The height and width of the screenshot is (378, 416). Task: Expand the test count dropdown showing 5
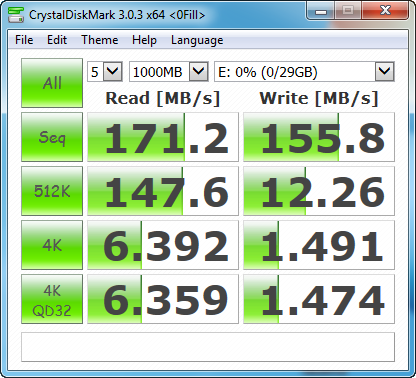[x=105, y=71]
